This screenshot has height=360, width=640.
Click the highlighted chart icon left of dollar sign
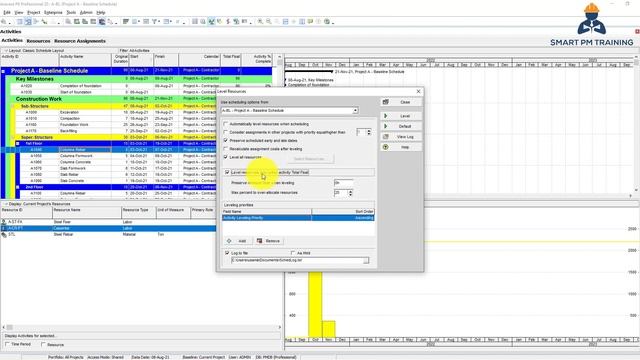(x=211, y=22)
